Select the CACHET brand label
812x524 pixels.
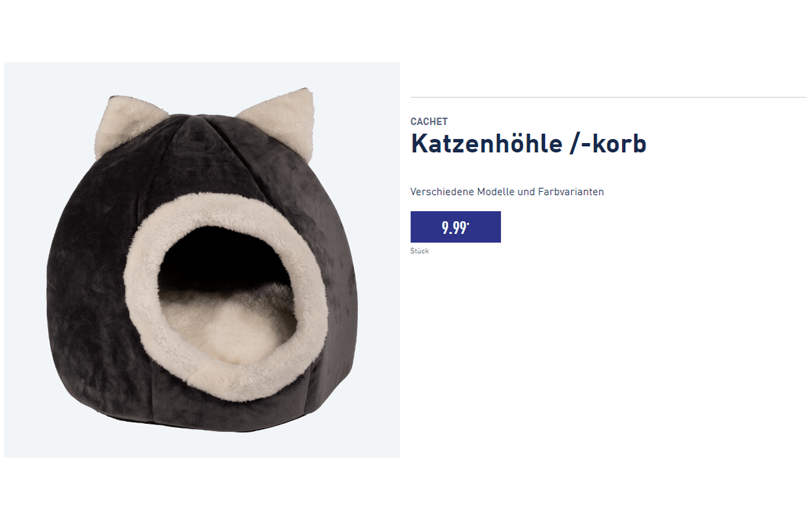(429, 122)
